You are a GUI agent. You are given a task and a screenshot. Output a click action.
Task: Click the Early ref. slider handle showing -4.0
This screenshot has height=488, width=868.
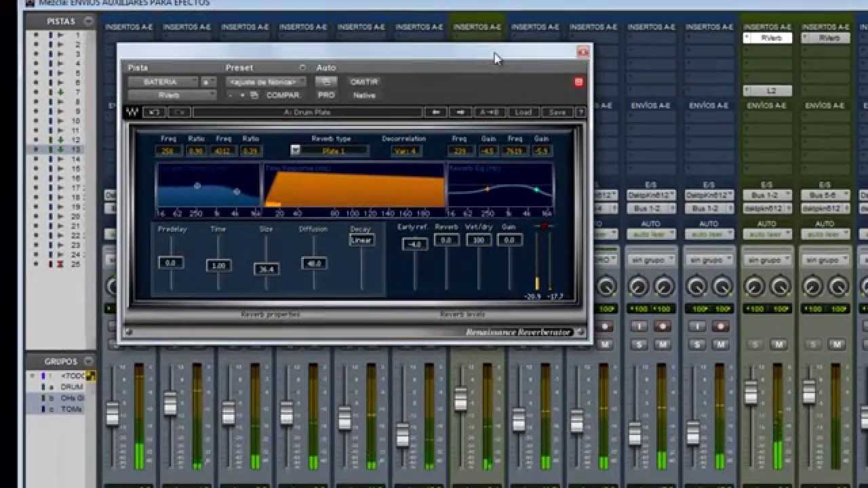coord(415,244)
